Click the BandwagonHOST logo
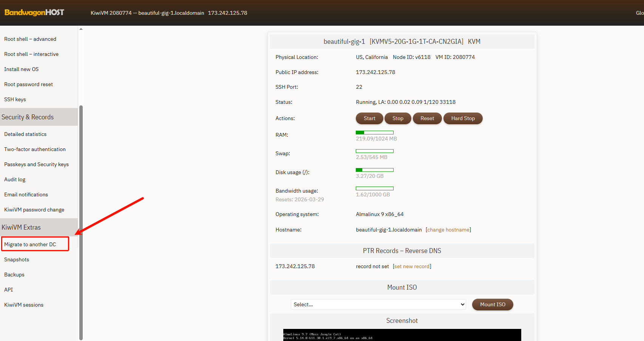The image size is (644, 341). (x=34, y=12)
